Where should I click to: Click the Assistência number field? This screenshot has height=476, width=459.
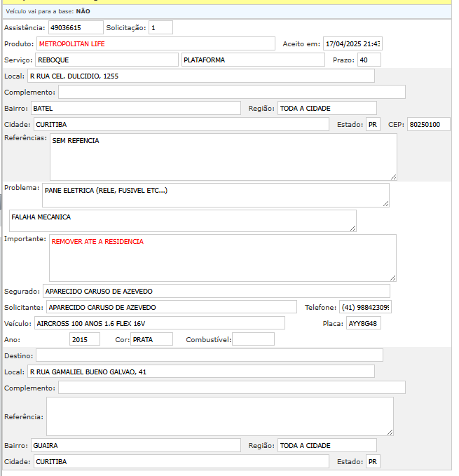[74, 27]
